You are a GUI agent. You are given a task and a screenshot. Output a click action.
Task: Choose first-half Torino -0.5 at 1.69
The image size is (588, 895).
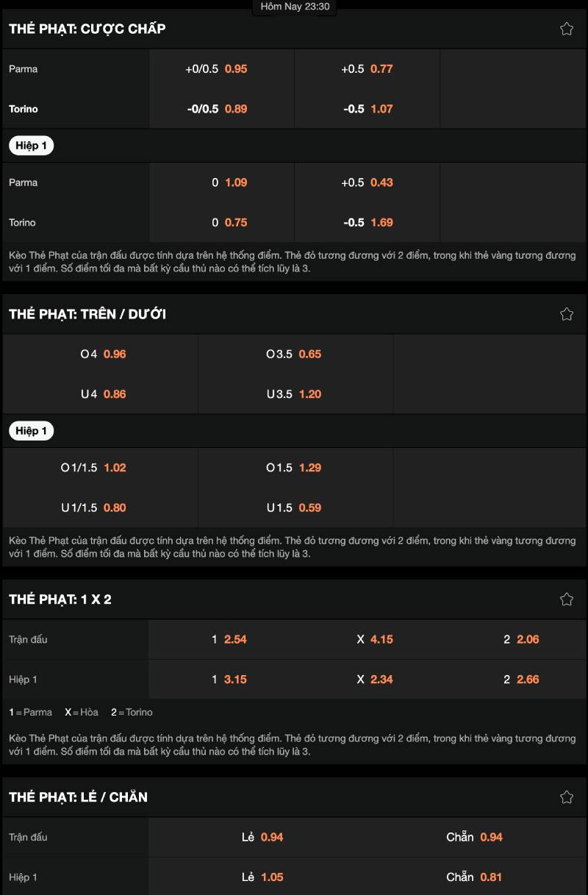point(367,223)
